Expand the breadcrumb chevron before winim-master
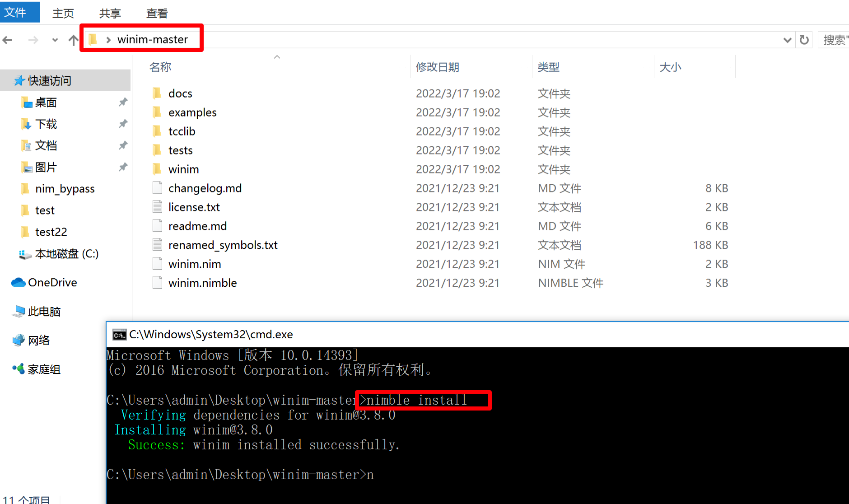The width and height of the screenshot is (849, 504). coord(108,40)
